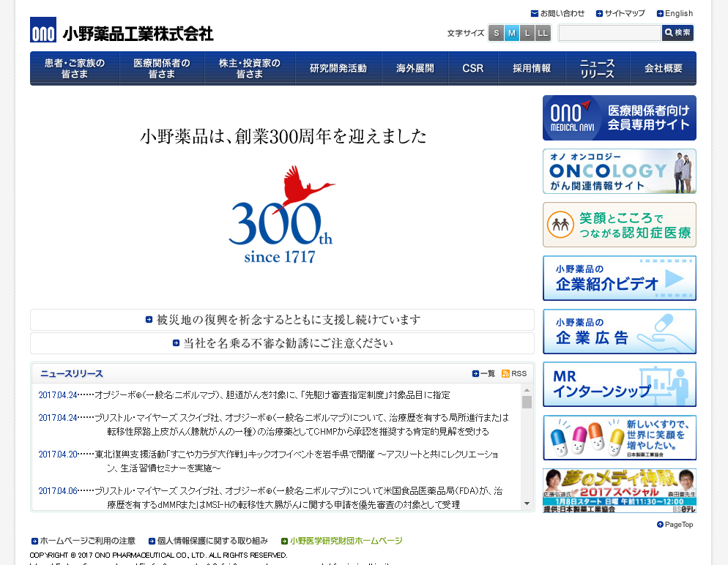The width and height of the screenshot is (728, 565).
Task: Open news about 胆道がん 先駆け審査指定制度
Action: tap(272, 395)
